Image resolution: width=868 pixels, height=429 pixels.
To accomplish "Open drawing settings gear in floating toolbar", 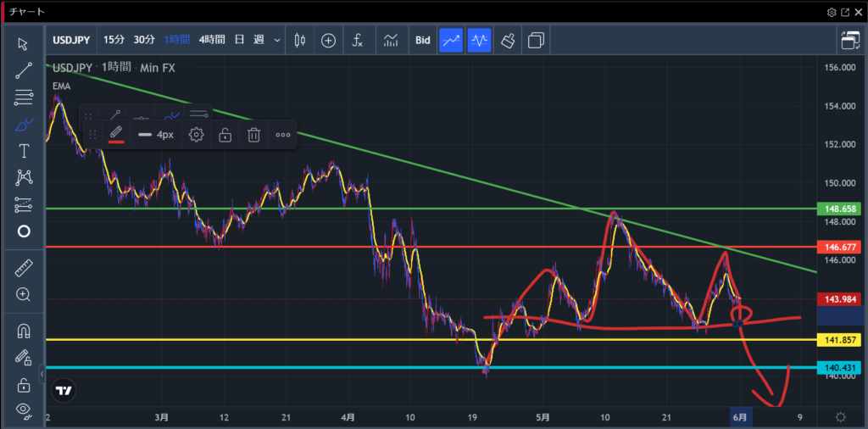I will (197, 135).
